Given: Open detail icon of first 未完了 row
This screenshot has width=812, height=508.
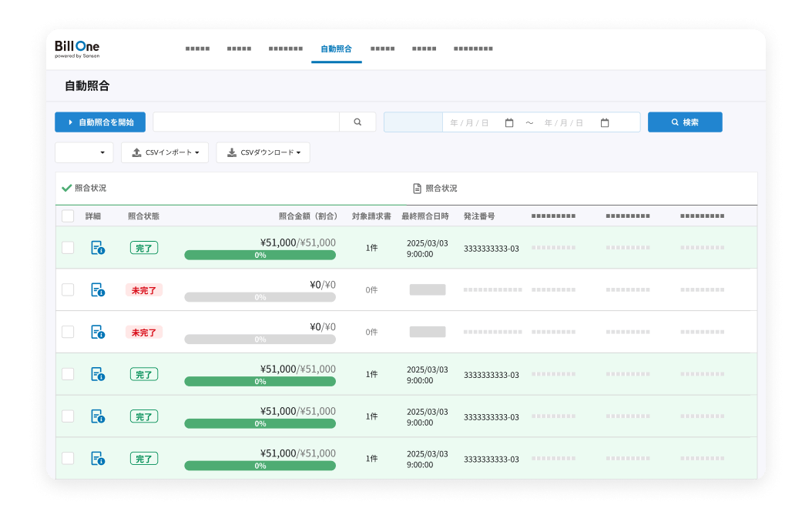Looking at the screenshot, I should 98,290.
